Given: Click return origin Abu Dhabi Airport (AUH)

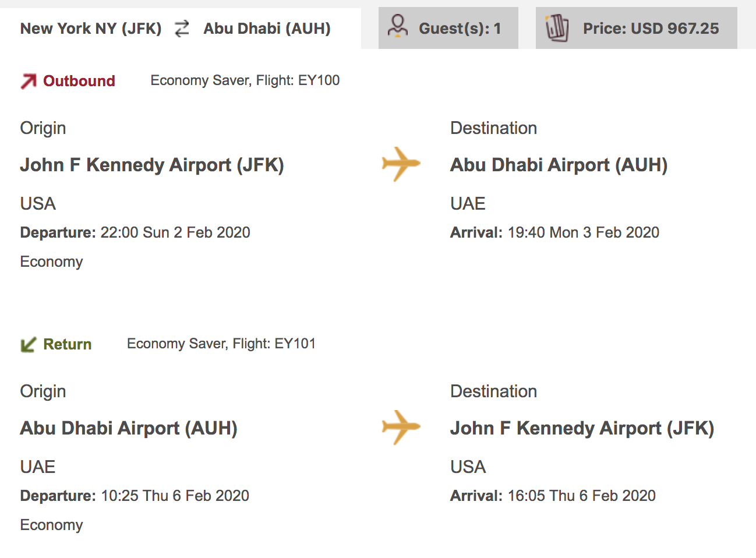Looking at the screenshot, I should (x=129, y=428).
